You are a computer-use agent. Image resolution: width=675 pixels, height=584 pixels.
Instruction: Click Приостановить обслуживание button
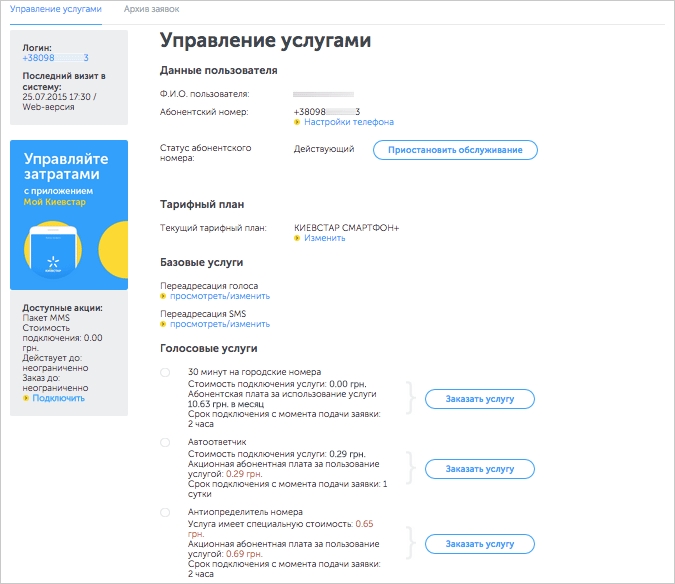click(455, 150)
